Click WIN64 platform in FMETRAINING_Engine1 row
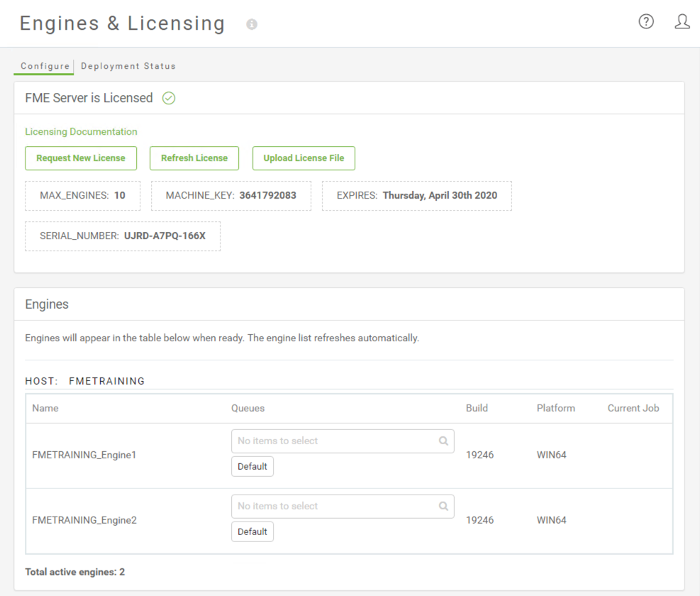700x596 pixels. (x=551, y=455)
